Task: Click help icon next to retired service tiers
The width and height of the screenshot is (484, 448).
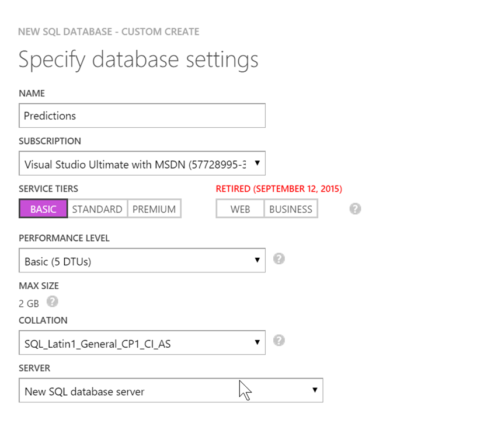Action: [355, 209]
